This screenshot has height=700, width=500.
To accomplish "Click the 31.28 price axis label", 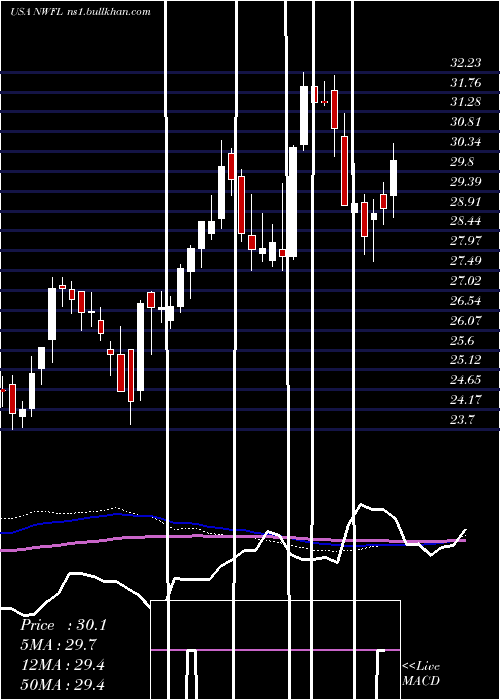I will tap(466, 102).
